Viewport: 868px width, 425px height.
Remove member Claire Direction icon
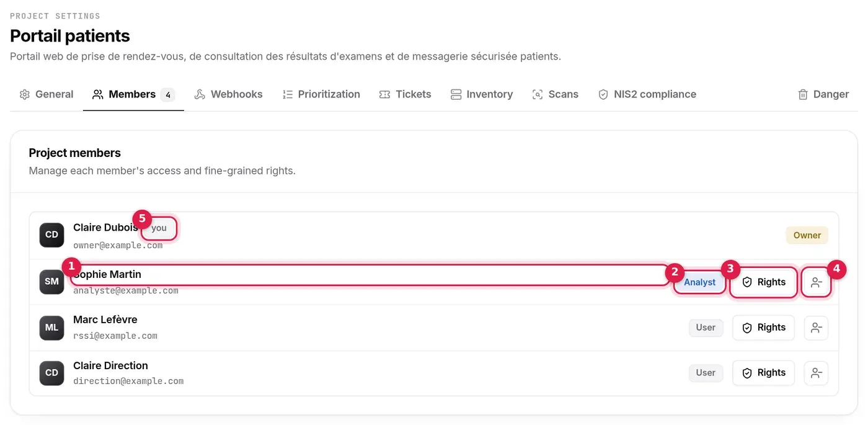tap(816, 373)
